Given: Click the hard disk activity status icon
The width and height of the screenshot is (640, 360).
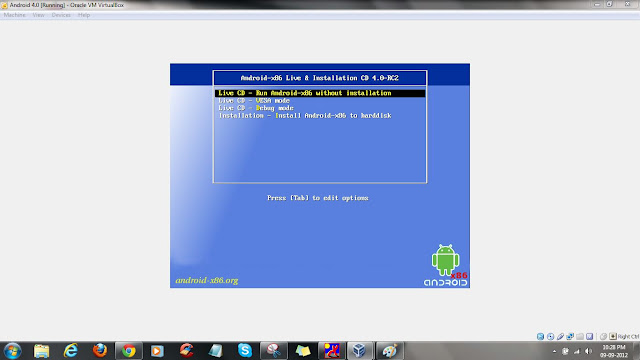Looking at the screenshot, I should (x=540, y=336).
